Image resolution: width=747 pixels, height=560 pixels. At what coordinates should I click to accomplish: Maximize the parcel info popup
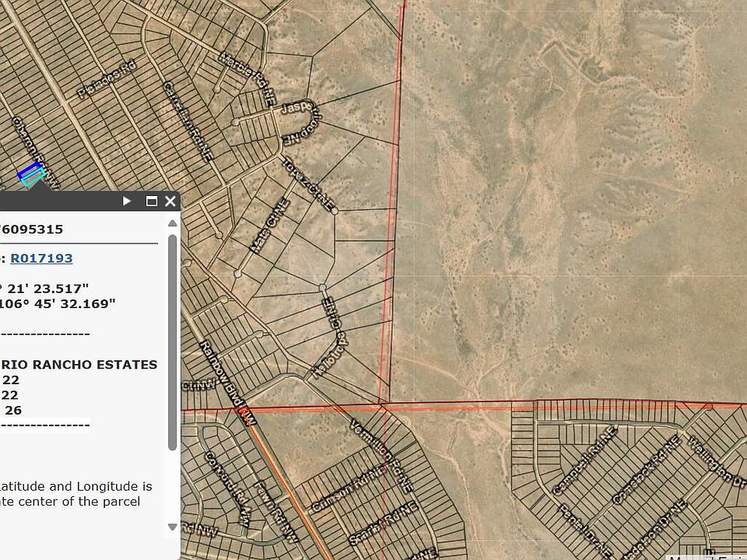click(152, 201)
